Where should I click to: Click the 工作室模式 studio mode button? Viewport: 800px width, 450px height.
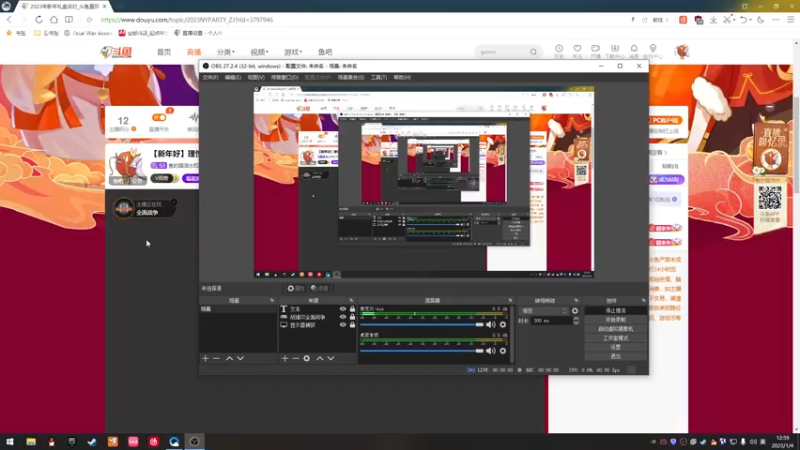coord(615,338)
